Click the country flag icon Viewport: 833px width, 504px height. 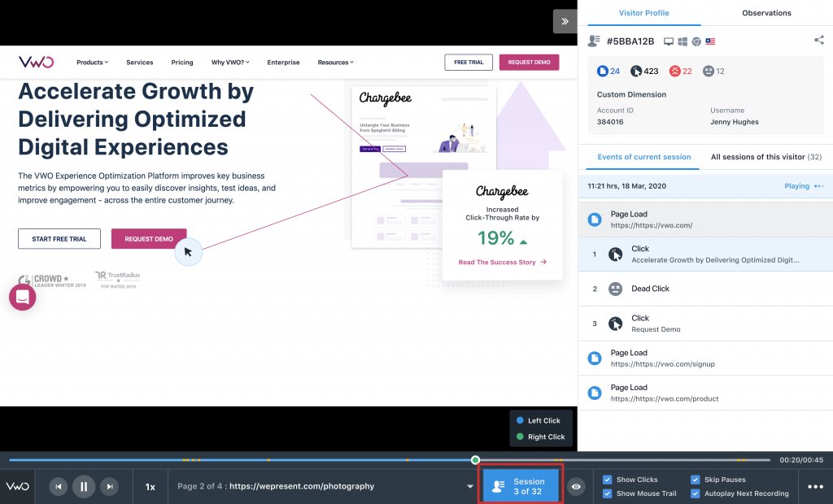coord(710,41)
